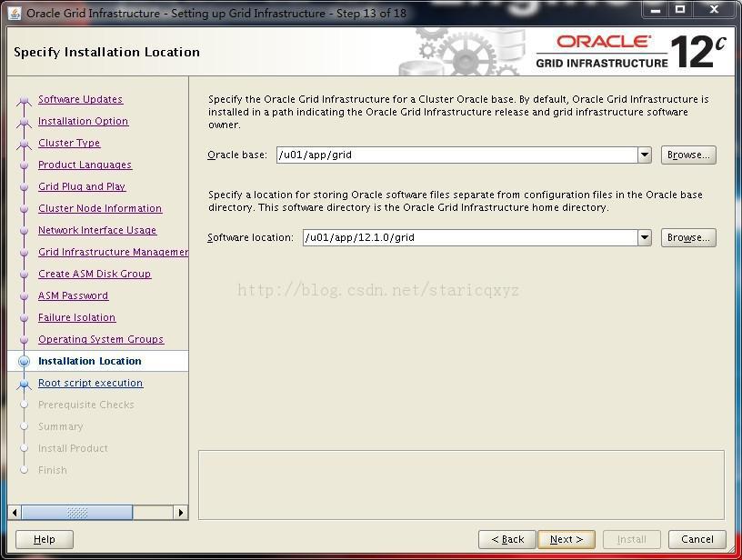Open the Software Updates step link
This screenshot has height=560, width=742.
coord(80,99)
